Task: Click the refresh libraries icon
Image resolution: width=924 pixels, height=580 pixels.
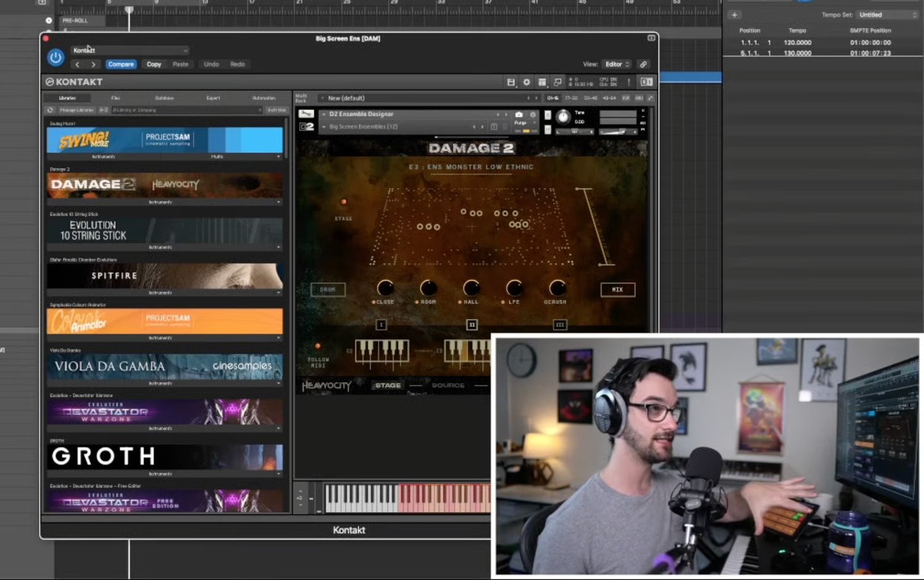Action: coord(51,110)
